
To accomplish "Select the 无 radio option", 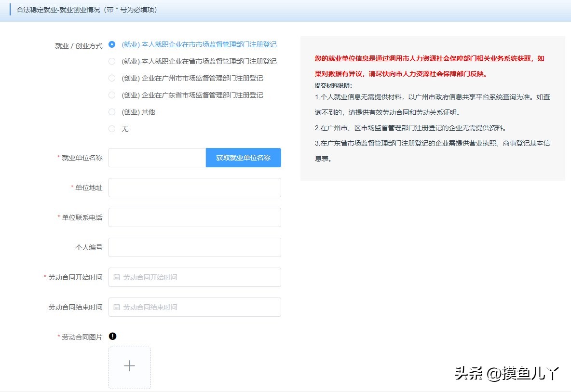I will point(112,129).
